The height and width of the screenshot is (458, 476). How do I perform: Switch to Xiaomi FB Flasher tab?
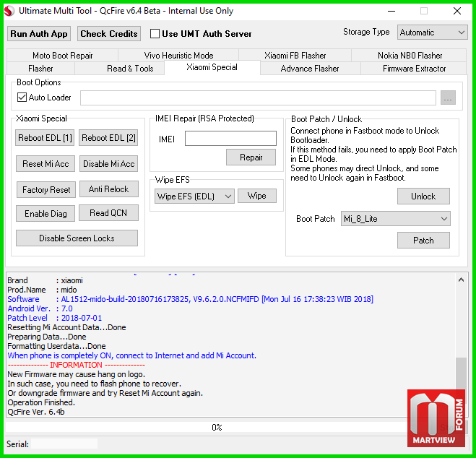pos(295,56)
